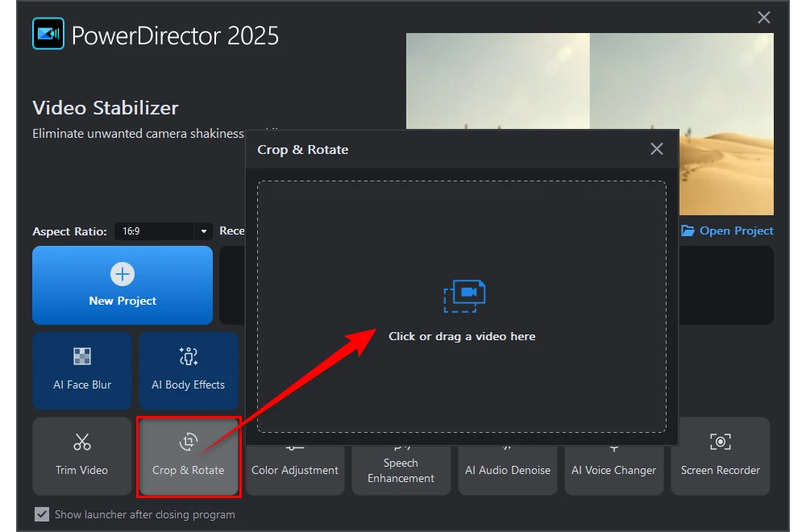
Task: Open the Color Adjustment tool
Action: click(x=295, y=470)
